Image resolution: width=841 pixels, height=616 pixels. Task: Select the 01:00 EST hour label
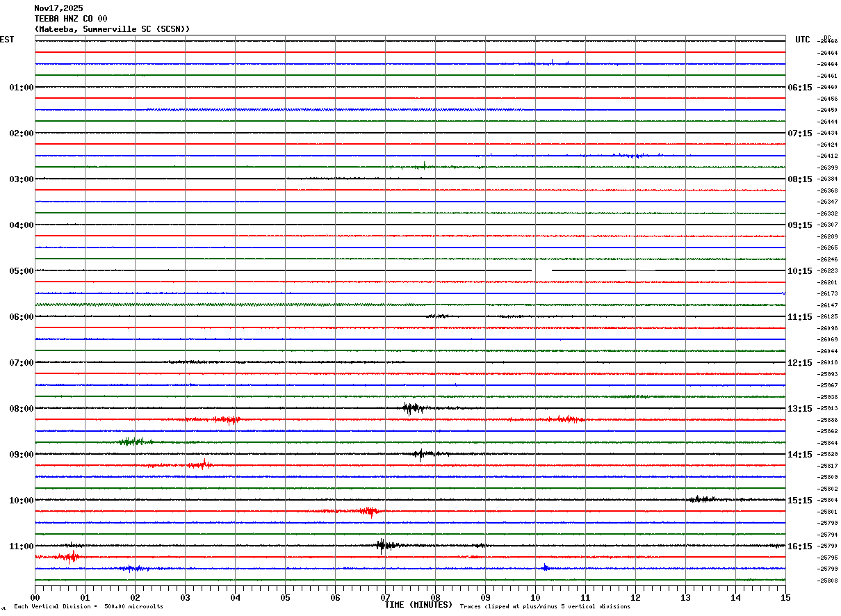click(22, 88)
